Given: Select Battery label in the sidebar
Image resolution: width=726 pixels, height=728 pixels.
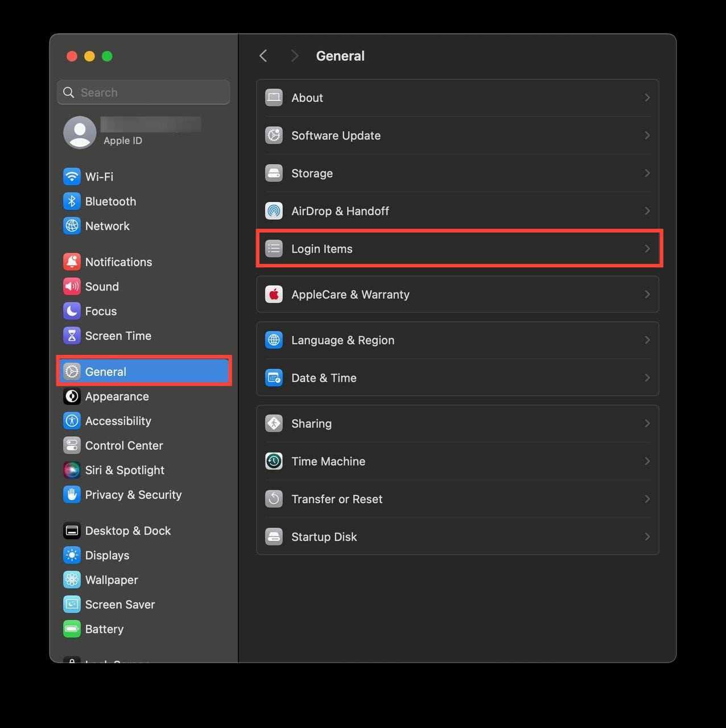Looking at the screenshot, I should coord(104,629).
